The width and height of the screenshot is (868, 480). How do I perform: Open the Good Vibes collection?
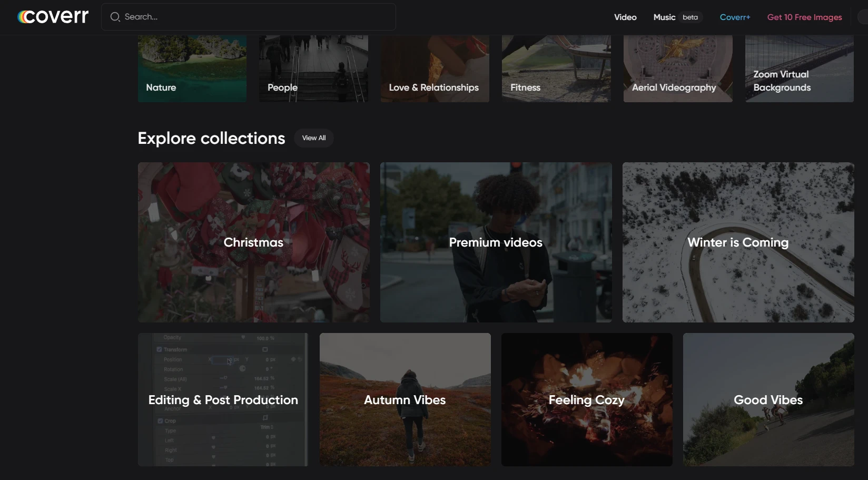768,399
